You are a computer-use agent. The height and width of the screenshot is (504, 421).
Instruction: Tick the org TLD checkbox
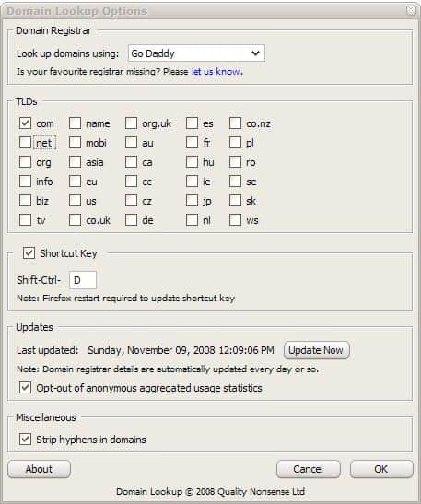[x=25, y=162]
